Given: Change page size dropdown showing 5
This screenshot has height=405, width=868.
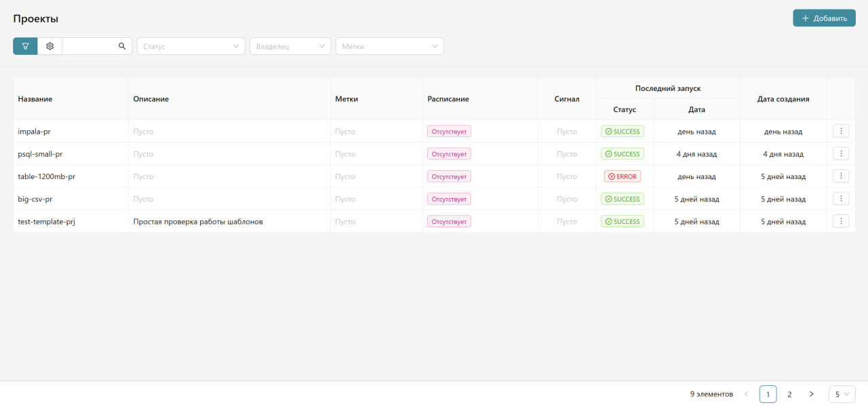Looking at the screenshot, I should (x=842, y=394).
